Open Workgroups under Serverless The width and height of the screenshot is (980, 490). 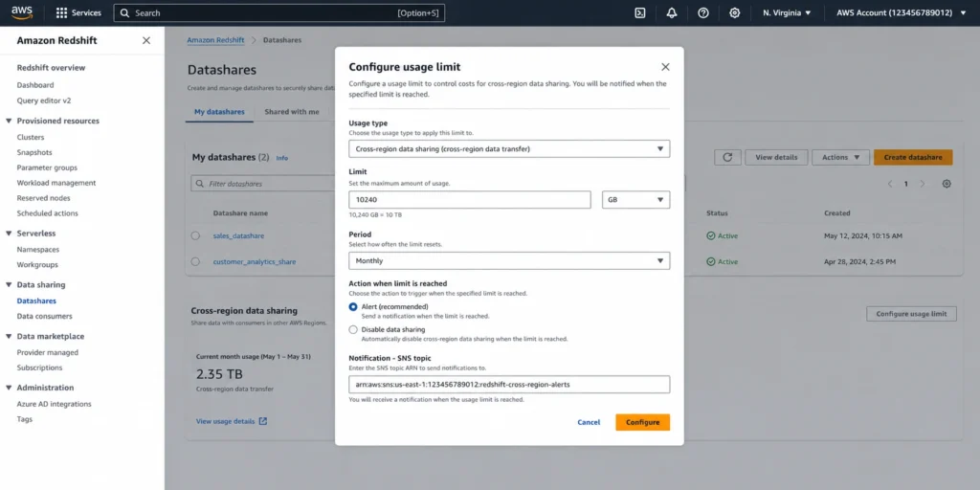(x=37, y=265)
